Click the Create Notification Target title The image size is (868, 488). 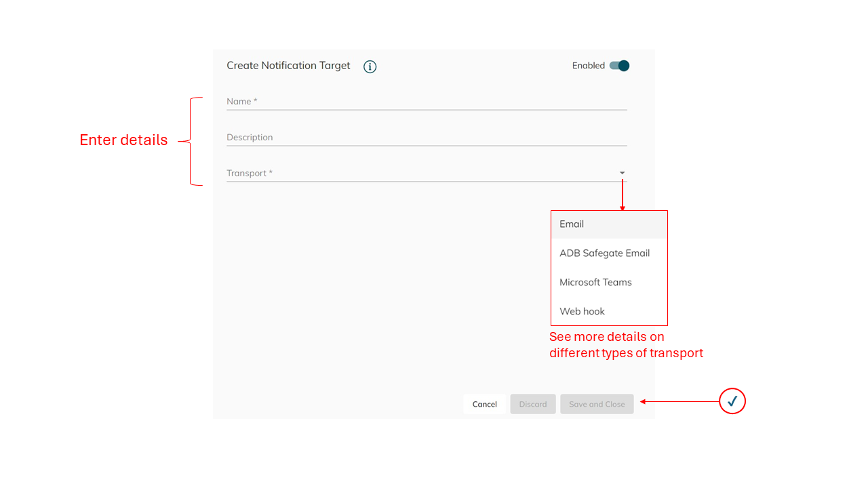288,65
